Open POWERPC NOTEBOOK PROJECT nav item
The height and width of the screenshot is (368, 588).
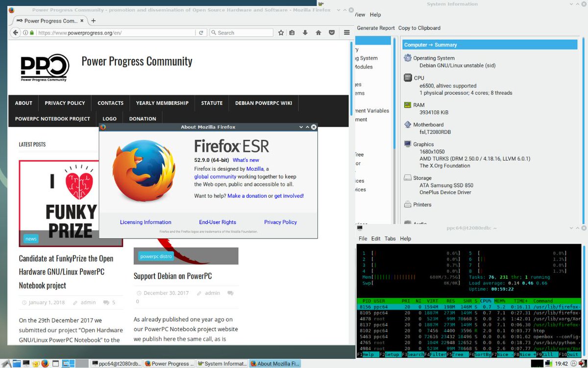coord(52,119)
